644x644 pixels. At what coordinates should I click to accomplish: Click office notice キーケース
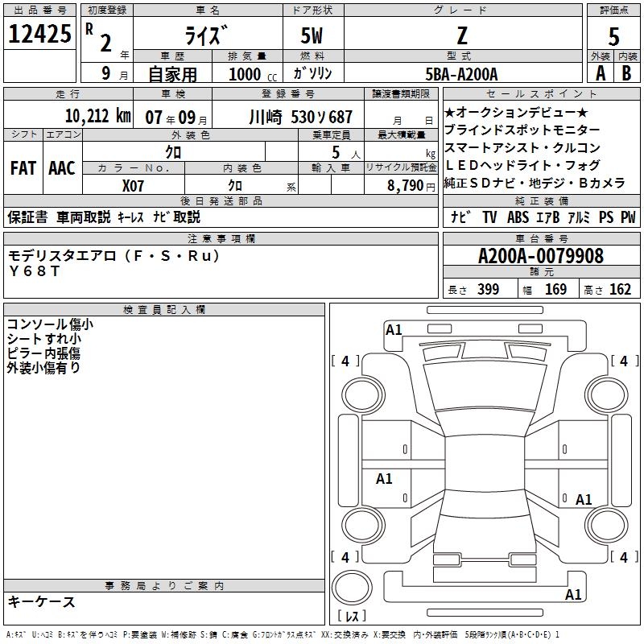(x=42, y=602)
